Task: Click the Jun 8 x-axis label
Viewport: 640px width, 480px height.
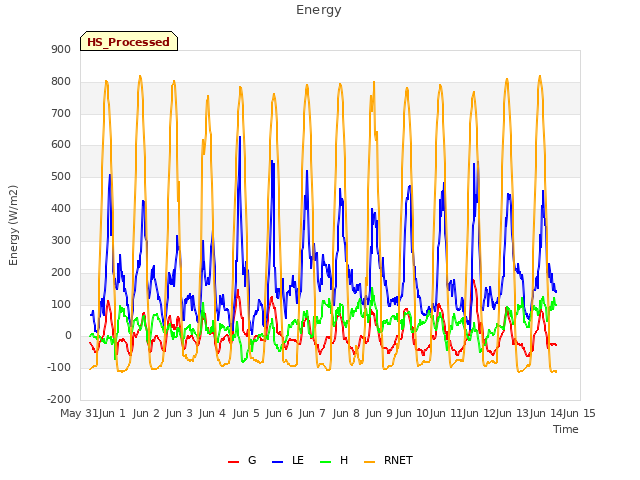Action: (346, 413)
